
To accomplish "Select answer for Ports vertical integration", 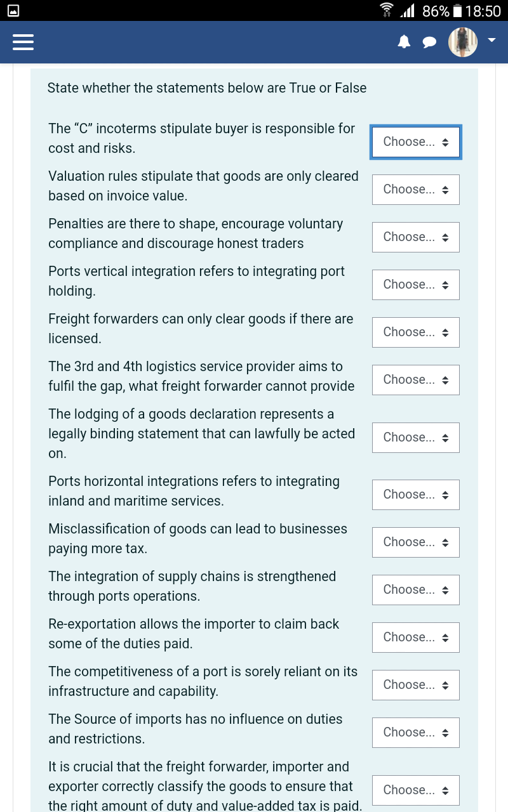I will click(416, 285).
